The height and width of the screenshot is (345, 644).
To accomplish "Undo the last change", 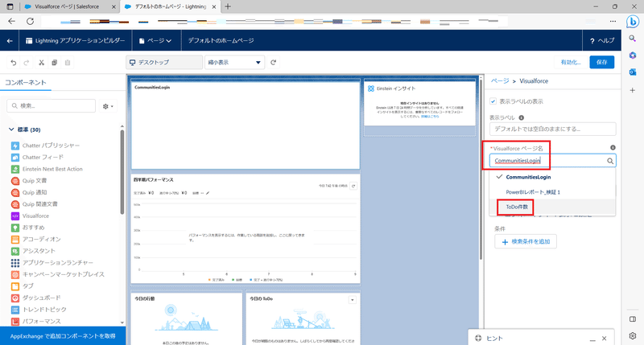I will click(14, 63).
